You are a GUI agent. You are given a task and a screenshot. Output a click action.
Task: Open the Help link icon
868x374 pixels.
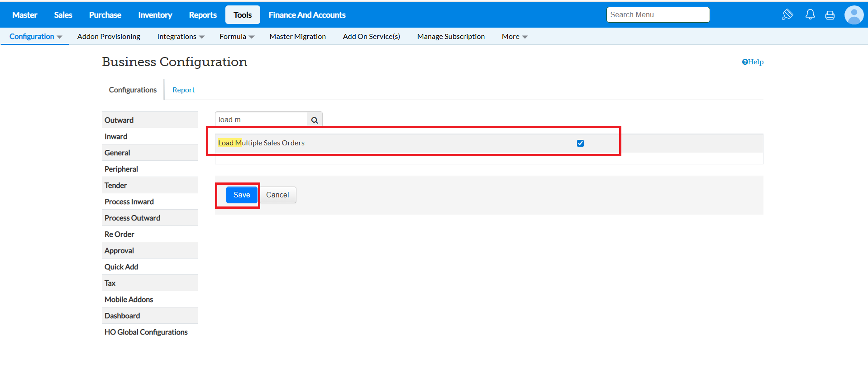point(744,62)
